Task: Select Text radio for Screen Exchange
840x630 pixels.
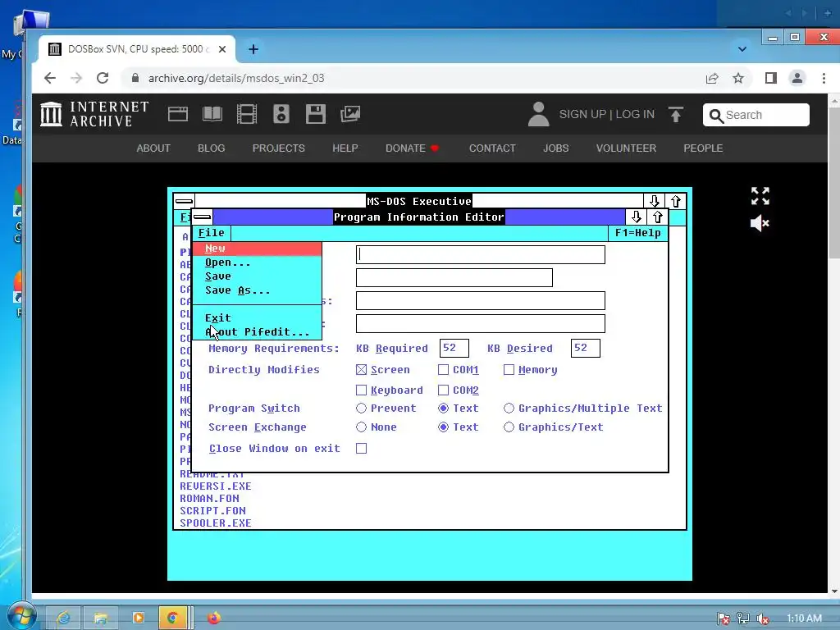Action: click(443, 427)
